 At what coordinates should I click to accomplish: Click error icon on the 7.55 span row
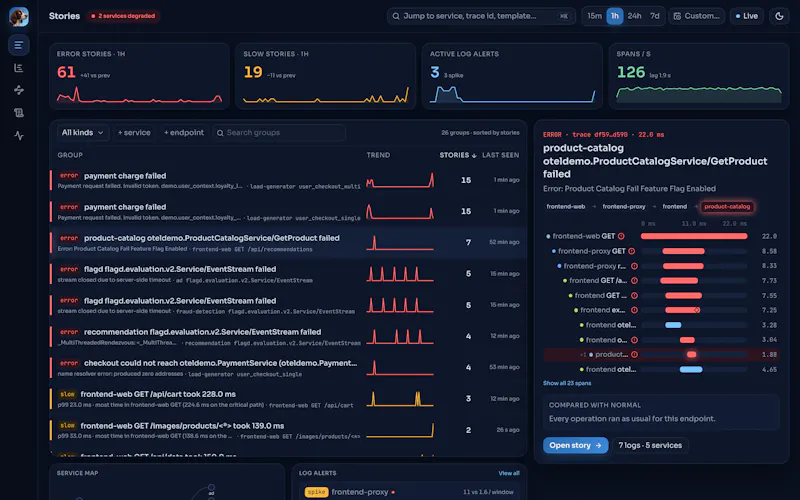pyautogui.click(x=634, y=295)
